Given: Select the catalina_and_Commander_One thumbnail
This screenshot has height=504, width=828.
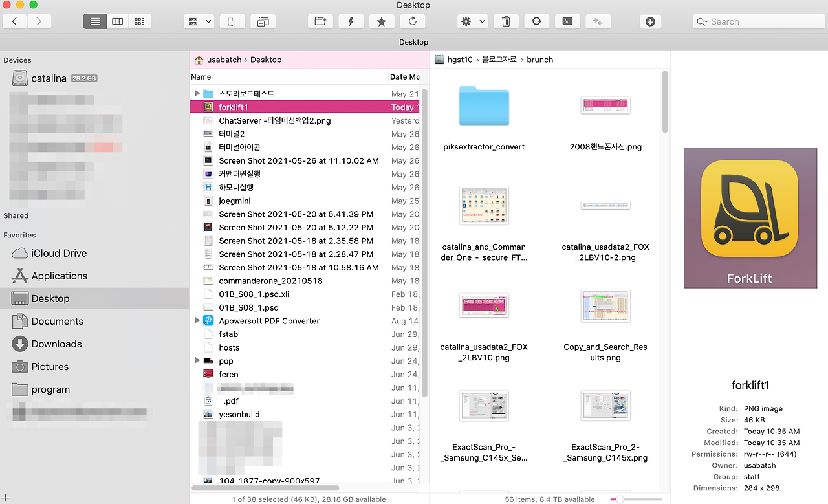Looking at the screenshot, I should pyautogui.click(x=484, y=205).
